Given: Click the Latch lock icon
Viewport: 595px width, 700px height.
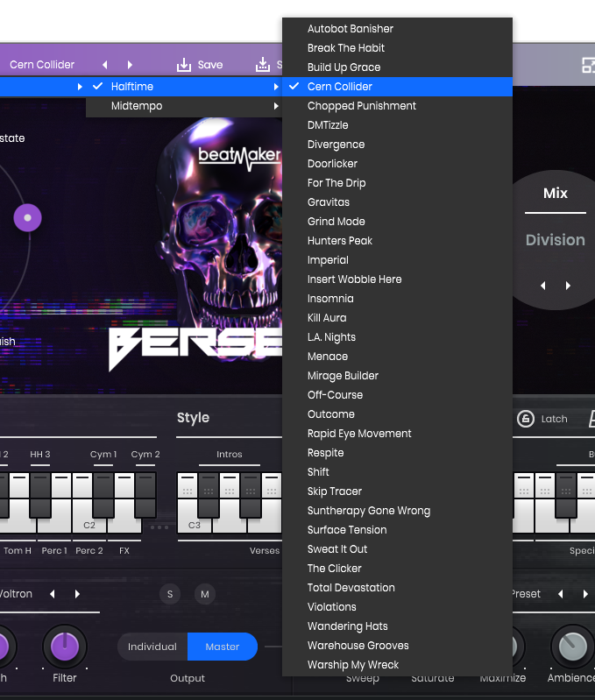Looking at the screenshot, I should tap(526, 419).
